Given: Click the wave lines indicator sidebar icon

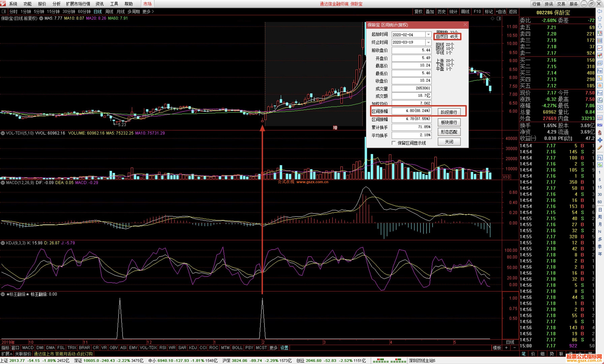Looking at the screenshot, I should click(x=600, y=118).
